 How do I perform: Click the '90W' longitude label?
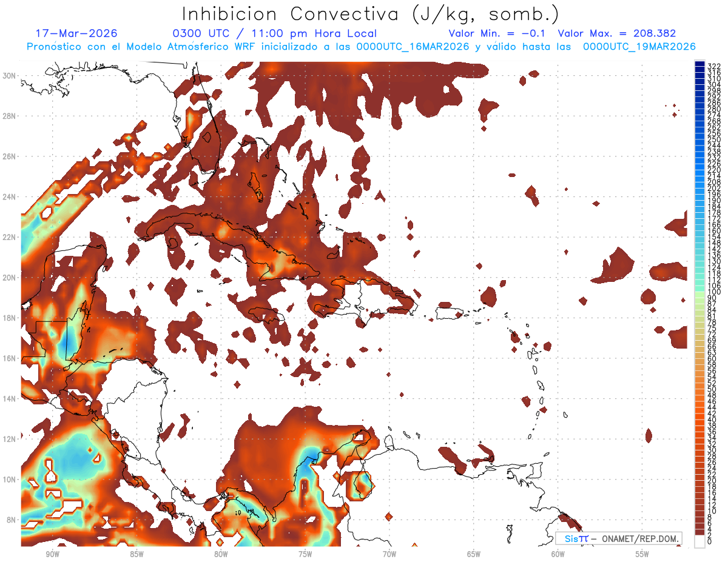[x=52, y=554]
